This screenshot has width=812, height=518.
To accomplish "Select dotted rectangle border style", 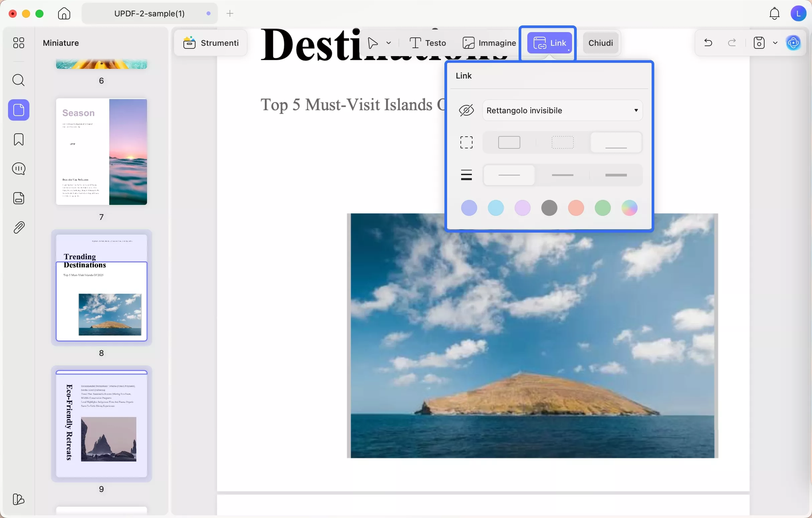I will (562, 142).
